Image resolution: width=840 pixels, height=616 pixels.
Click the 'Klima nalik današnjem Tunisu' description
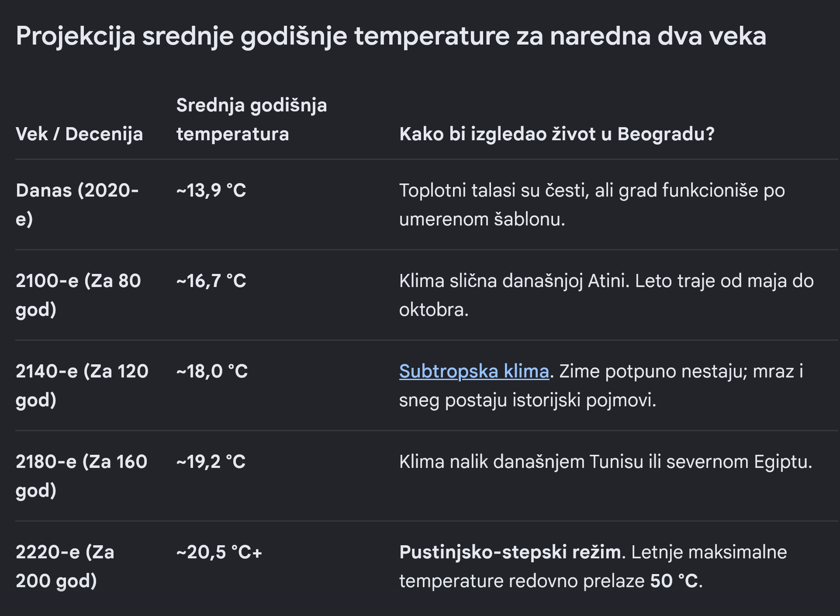[x=606, y=462]
